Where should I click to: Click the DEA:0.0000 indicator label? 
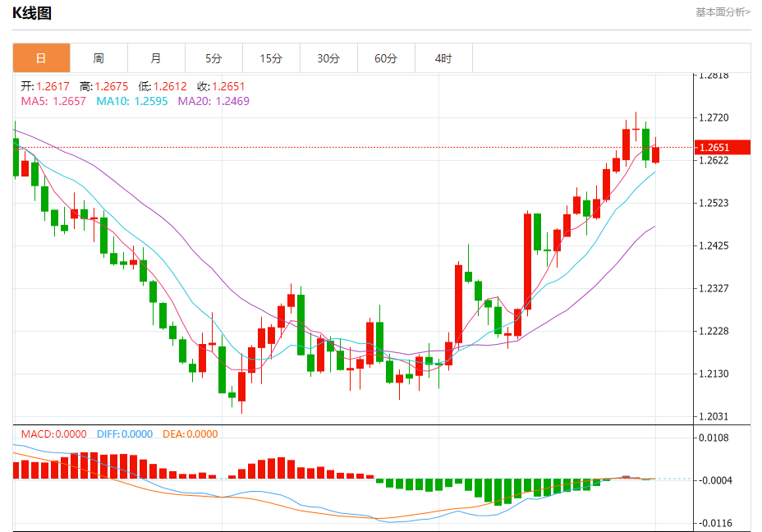[x=190, y=433]
